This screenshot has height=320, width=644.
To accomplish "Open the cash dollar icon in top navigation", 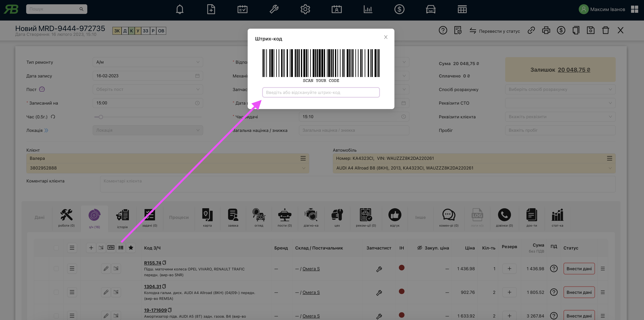I will 399,9.
